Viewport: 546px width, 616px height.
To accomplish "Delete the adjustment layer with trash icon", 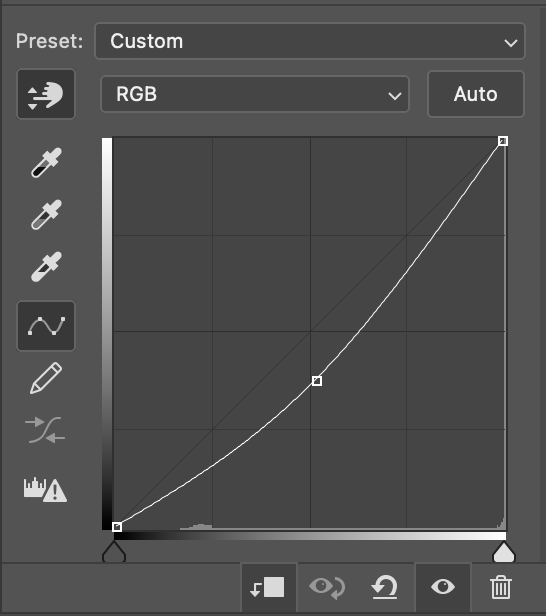I will (501, 587).
